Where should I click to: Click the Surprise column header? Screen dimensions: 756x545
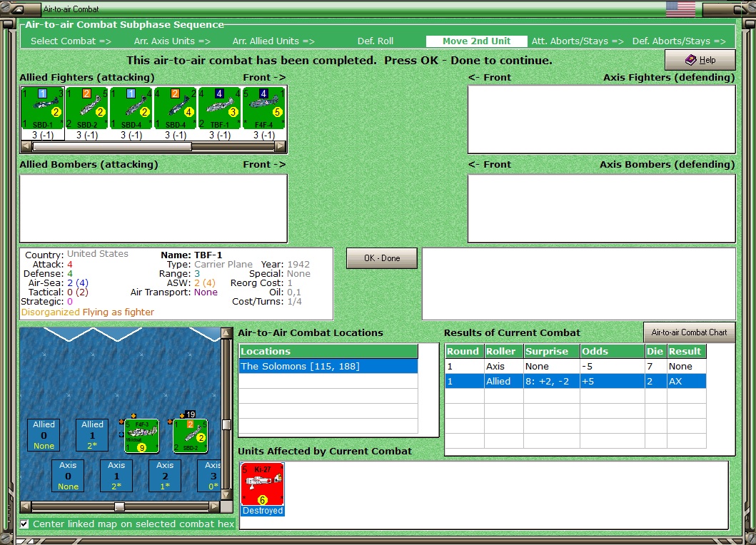552,351
